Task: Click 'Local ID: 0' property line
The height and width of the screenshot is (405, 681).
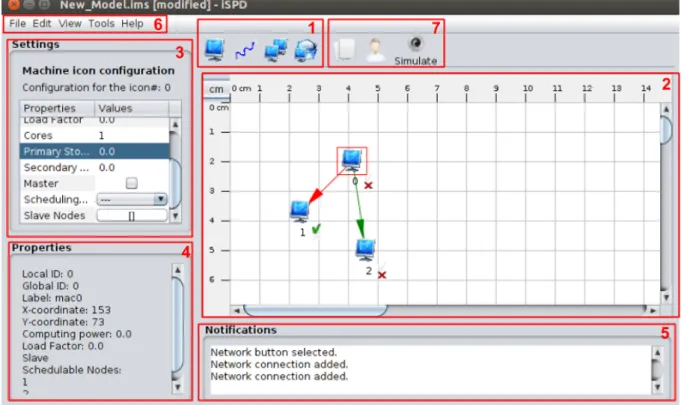Action: 48,274
